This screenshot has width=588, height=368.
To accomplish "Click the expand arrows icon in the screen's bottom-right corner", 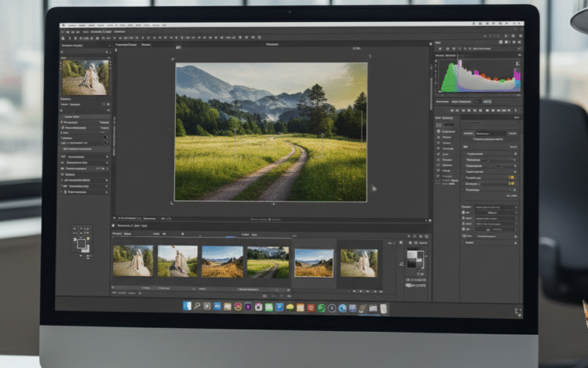I will click(x=518, y=311).
